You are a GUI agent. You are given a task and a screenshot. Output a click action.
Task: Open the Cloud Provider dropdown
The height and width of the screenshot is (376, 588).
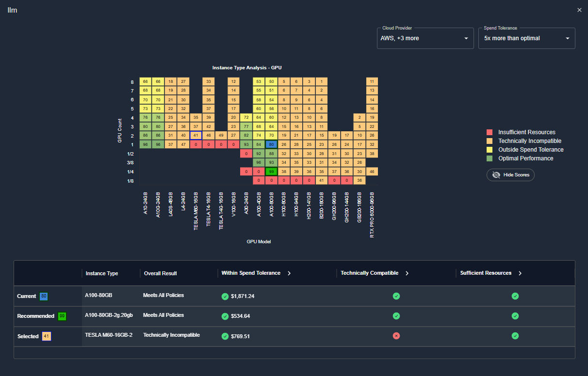[425, 38]
